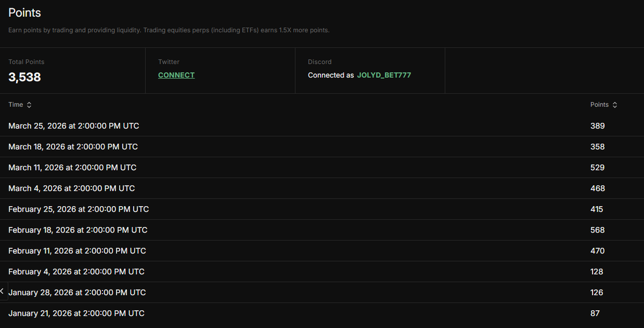The image size is (644, 328).
Task: Select the March 4, 2026 row date
Action: 72,188
